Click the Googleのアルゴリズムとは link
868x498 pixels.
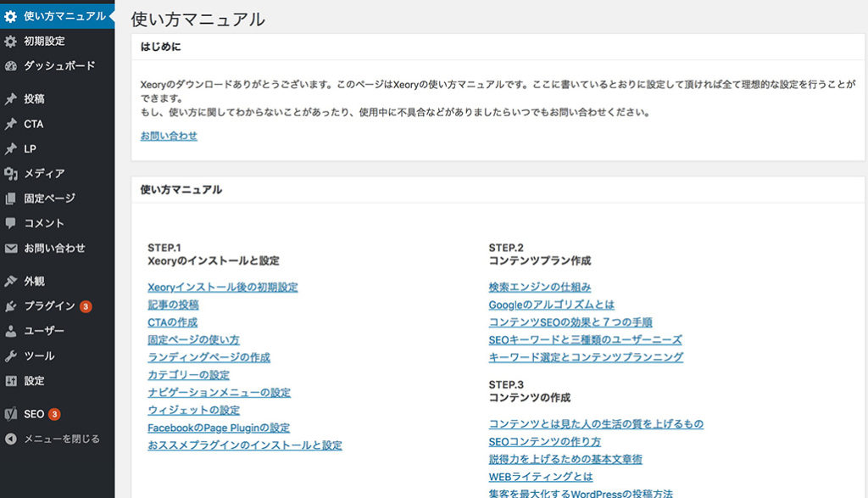550,305
